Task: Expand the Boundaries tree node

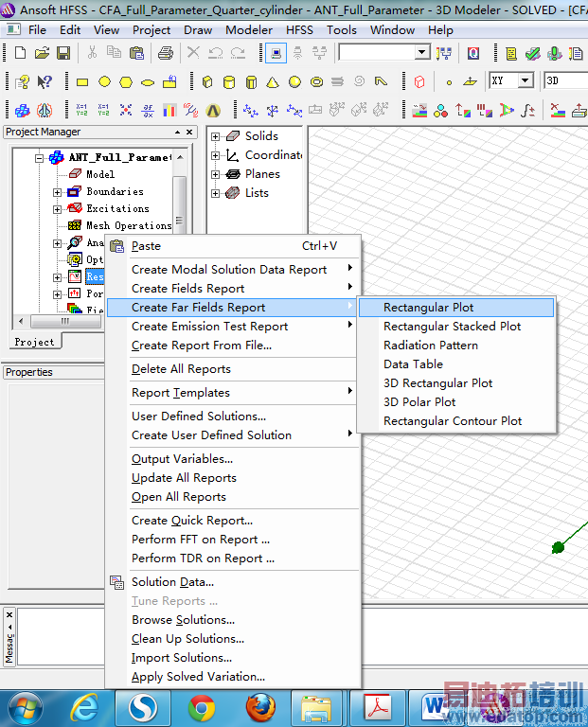Action: pyautogui.click(x=58, y=191)
